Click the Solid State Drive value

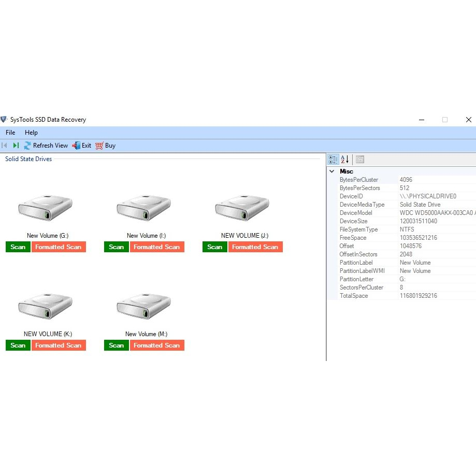pyautogui.click(x=420, y=205)
